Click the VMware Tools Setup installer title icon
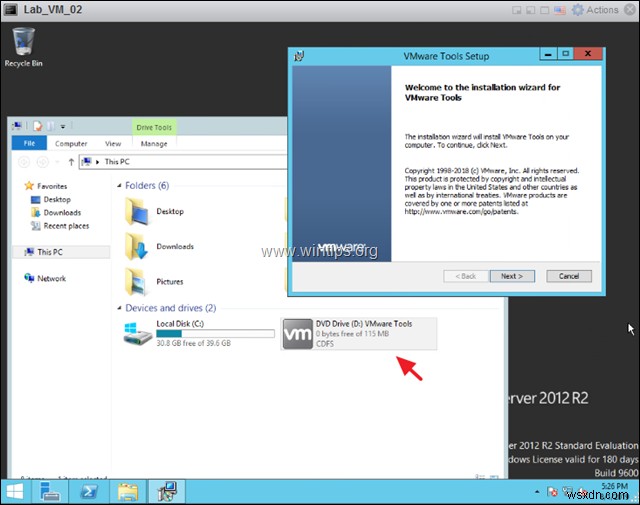Image resolution: width=640 pixels, height=505 pixels. [299, 56]
